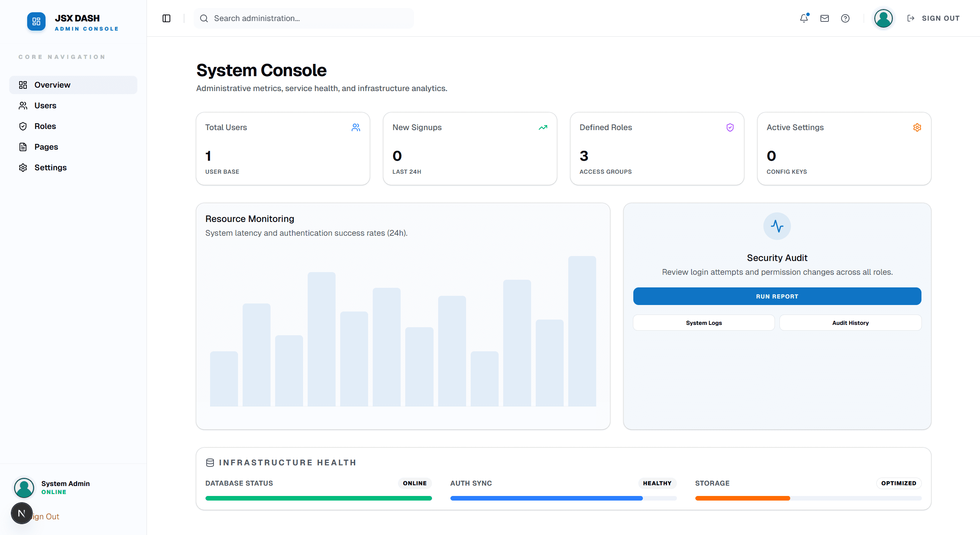Viewport: 980px width, 535px height.
Task: Click the search magnifier icon
Action: pyautogui.click(x=204, y=18)
